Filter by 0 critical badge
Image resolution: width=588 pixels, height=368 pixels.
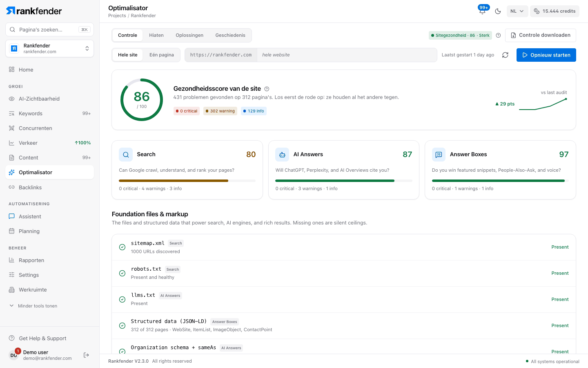click(187, 111)
